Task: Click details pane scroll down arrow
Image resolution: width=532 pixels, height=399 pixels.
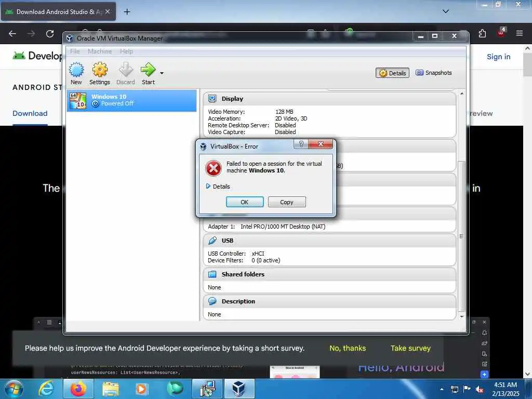Action: [462, 316]
